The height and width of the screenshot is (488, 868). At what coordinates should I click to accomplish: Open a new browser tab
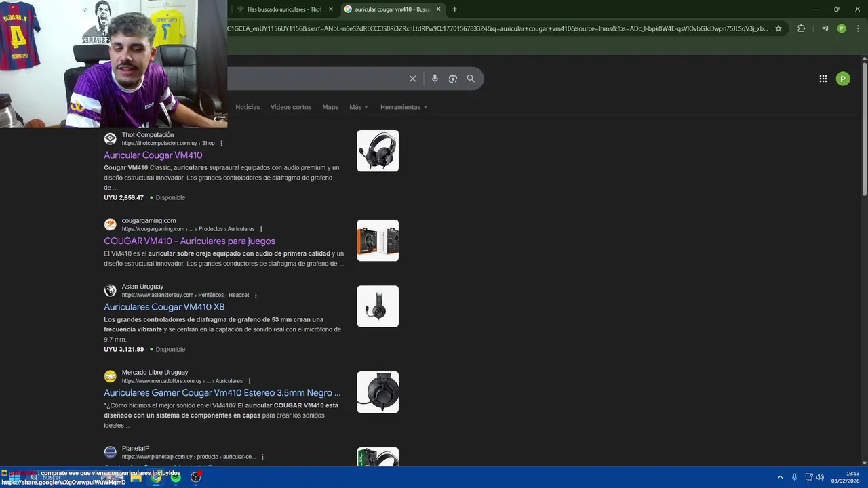454,9
